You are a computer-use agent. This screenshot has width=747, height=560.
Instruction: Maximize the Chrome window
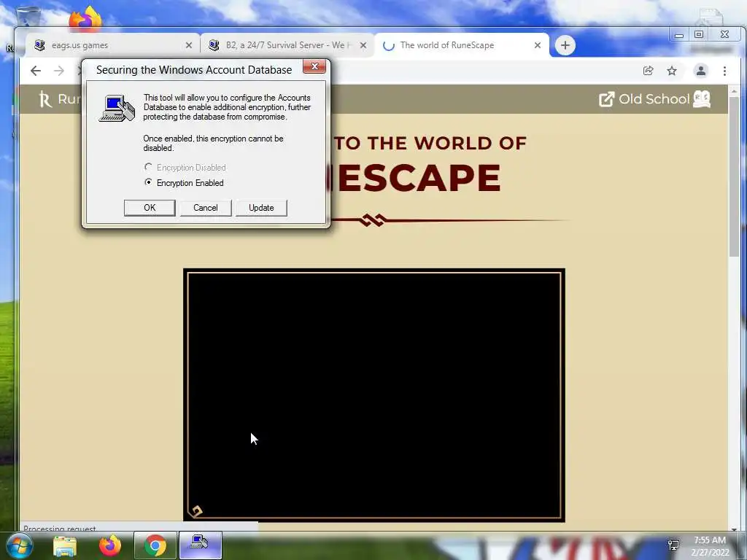point(699,35)
